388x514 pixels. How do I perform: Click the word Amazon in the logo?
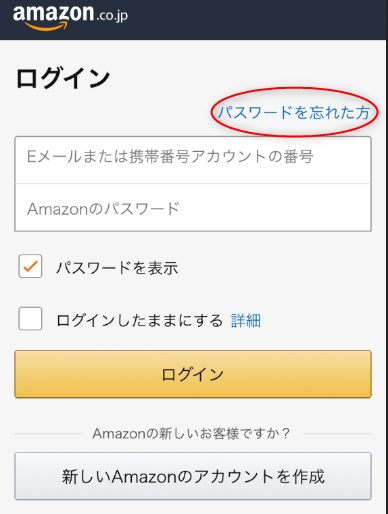tap(53, 13)
